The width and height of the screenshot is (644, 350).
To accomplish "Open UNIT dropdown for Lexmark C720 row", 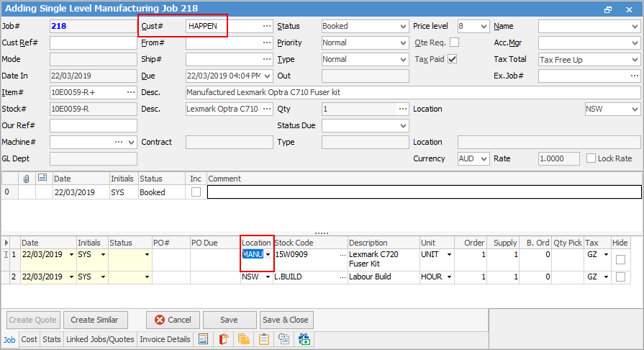I will click(449, 255).
